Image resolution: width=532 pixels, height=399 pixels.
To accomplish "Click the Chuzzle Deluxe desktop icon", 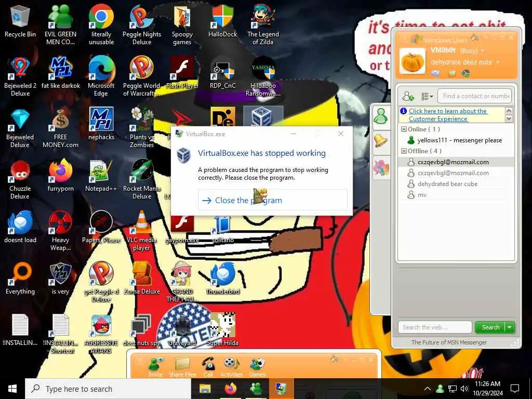I will (x=20, y=180).
